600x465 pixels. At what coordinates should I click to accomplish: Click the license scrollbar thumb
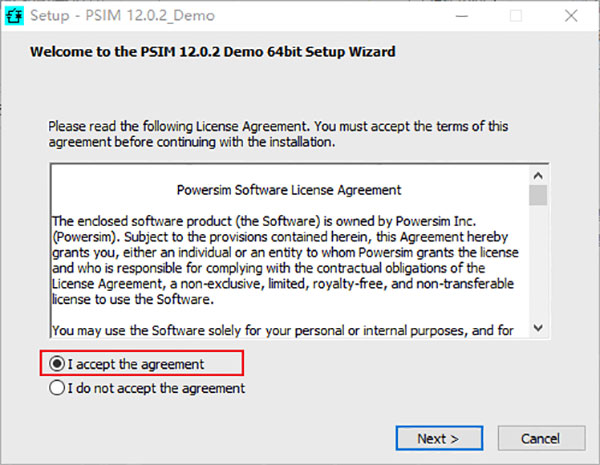tap(538, 195)
